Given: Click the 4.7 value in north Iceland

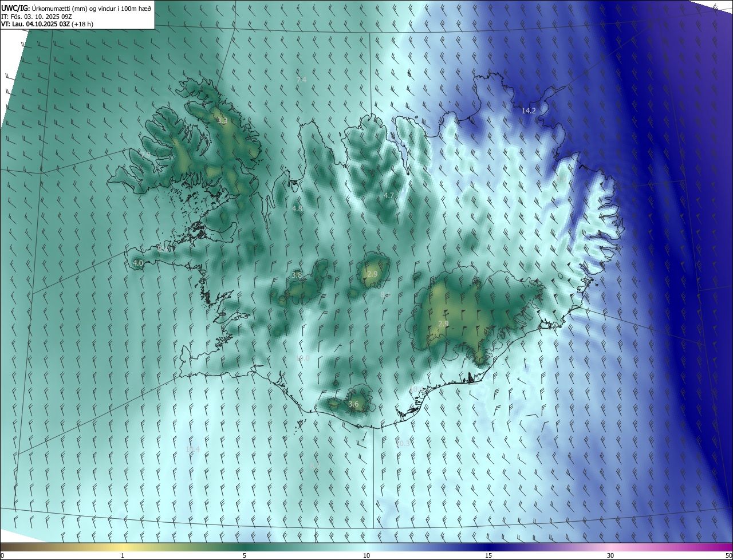Looking at the screenshot, I should [x=389, y=195].
